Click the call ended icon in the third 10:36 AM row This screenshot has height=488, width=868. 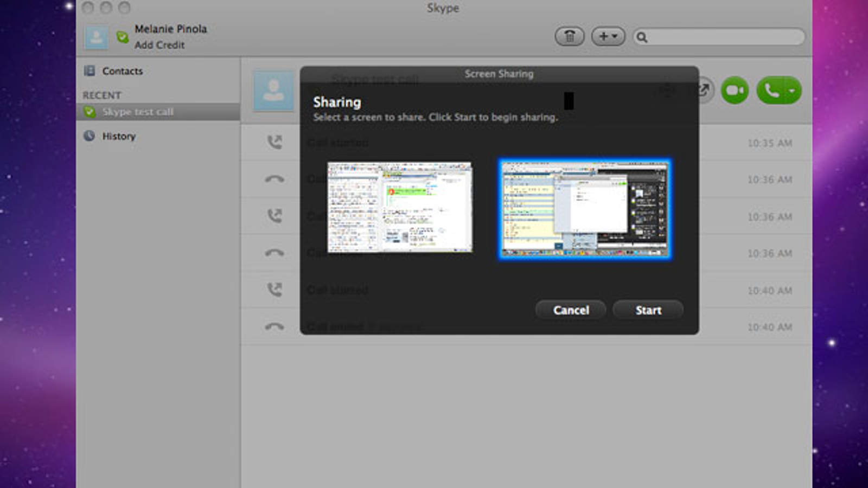pos(275,253)
